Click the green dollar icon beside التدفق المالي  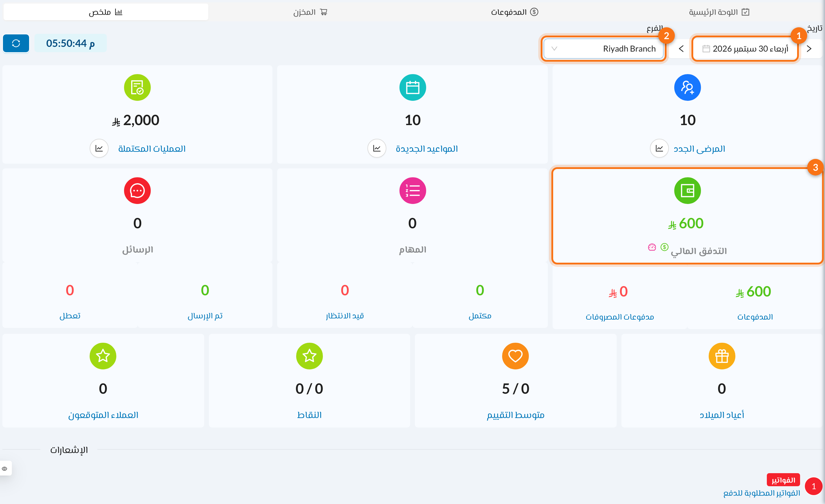(x=664, y=247)
